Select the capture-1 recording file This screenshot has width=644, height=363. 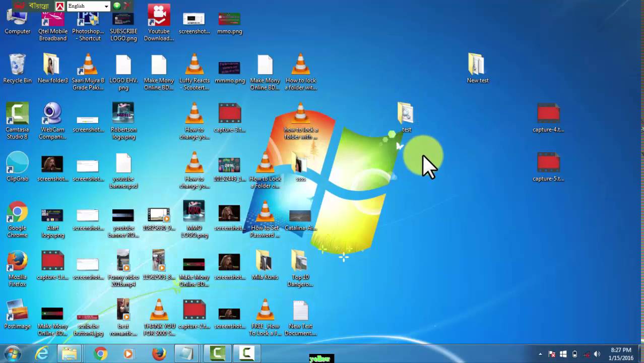coord(52,265)
